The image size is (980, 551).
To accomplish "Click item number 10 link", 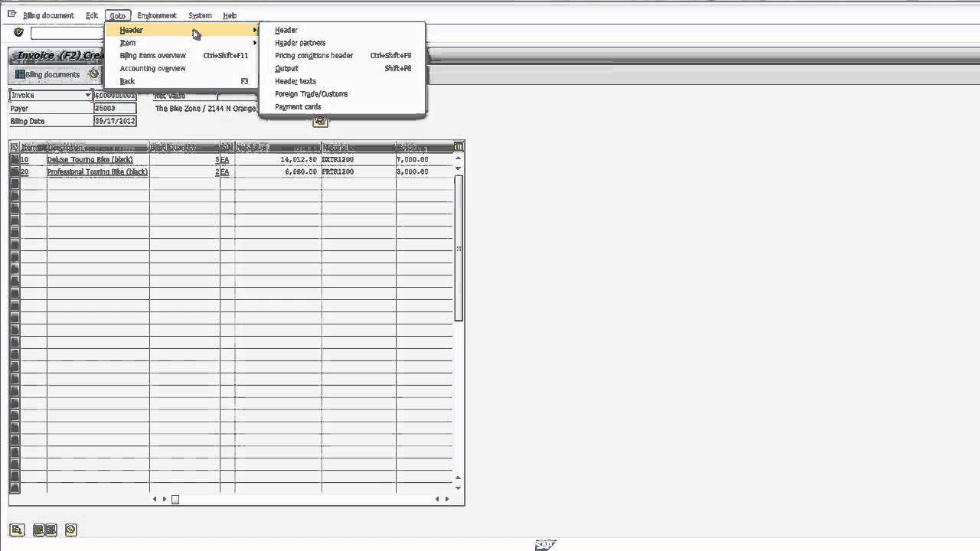I will 24,159.
